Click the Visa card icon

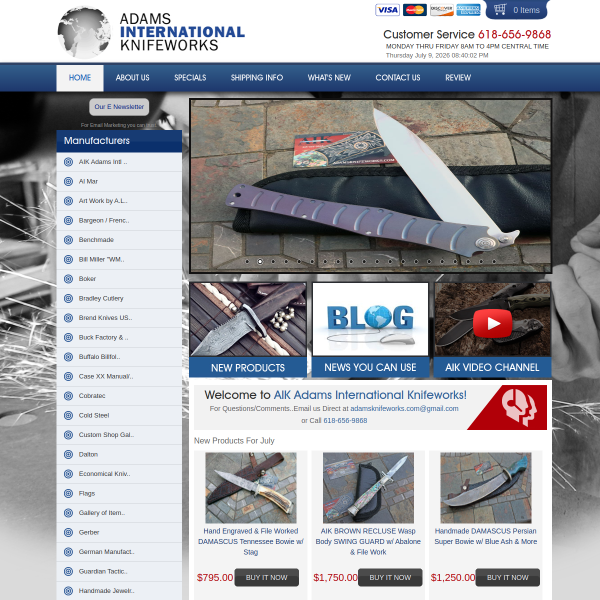(x=387, y=10)
